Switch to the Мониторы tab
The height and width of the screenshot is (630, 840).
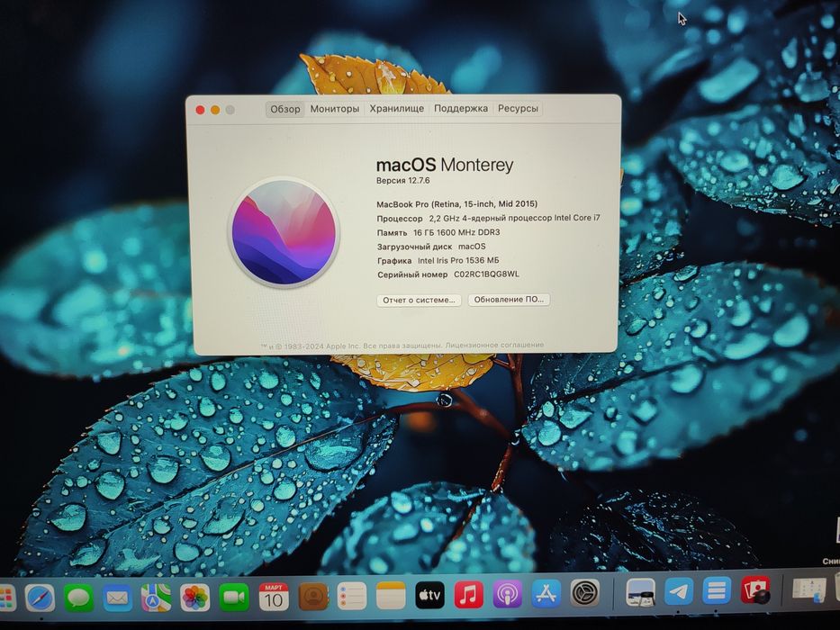pyautogui.click(x=335, y=109)
